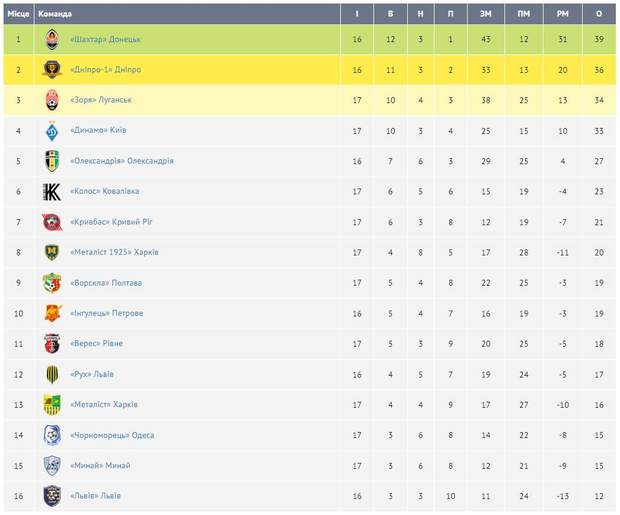Open the «Інгулець» Петрове team link

point(107,313)
